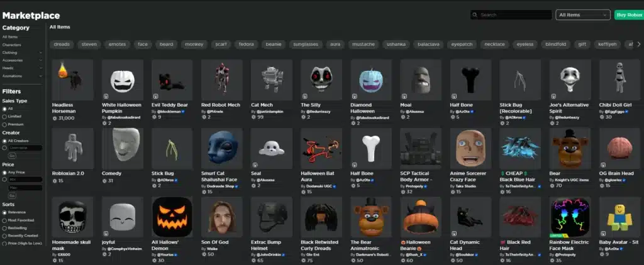644x265 pixels.
Task: Open the Homemade skull mask thumbnail
Action: [x=73, y=217]
